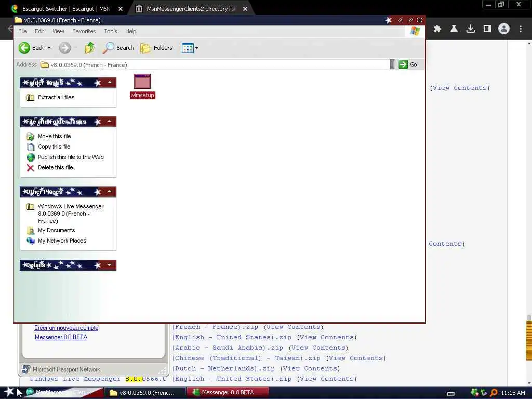Open My Documents in Other Places

[56, 230]
